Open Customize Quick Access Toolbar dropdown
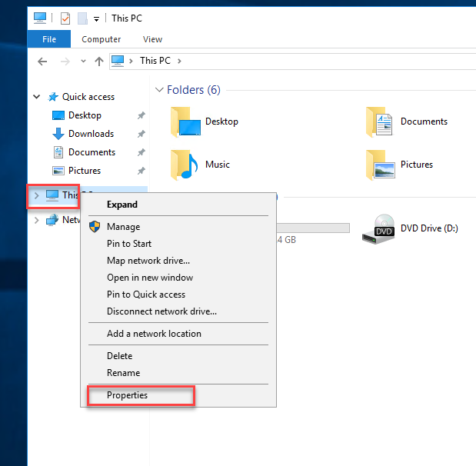The width and height of the screenshot is (476, 466). pyautogui.click(x=96, y=18)
